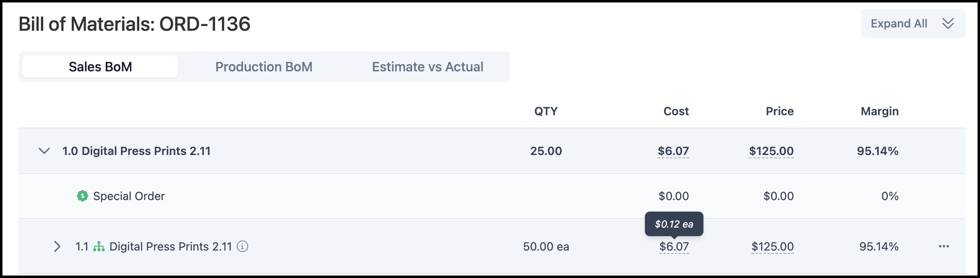The width and height of the screenshot is (980, 278).
Task: Switch to the Production BoM tab
Action: pyautogui.click(x=264, y=66)
